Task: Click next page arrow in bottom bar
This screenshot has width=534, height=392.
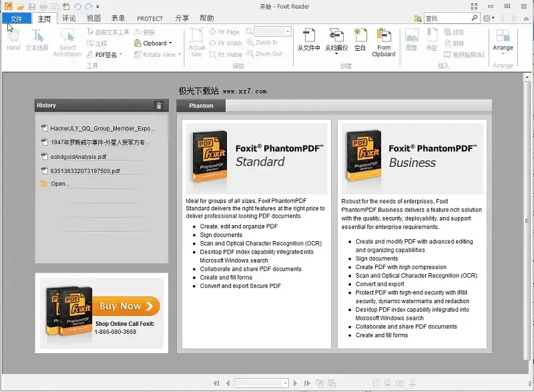Action: click(295, 383)
